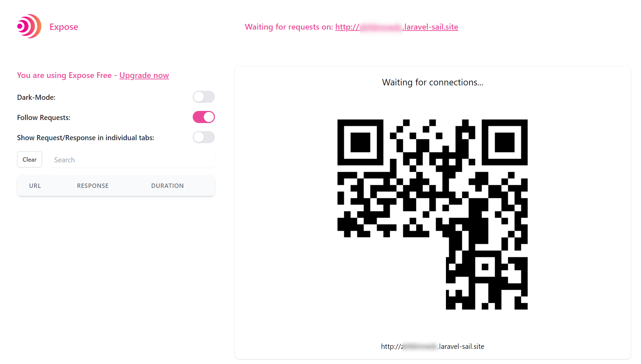Select the DURATION column header
The image size is (641, 364).
[x=167, y=186]
